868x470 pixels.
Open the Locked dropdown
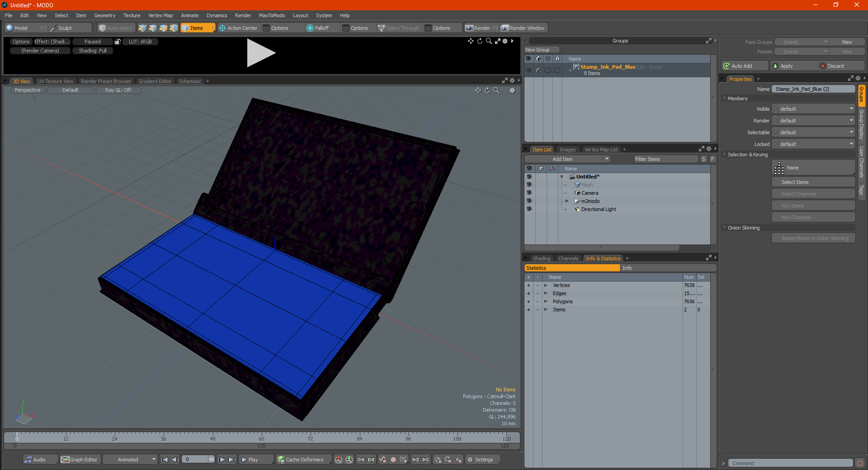[816, 144]
